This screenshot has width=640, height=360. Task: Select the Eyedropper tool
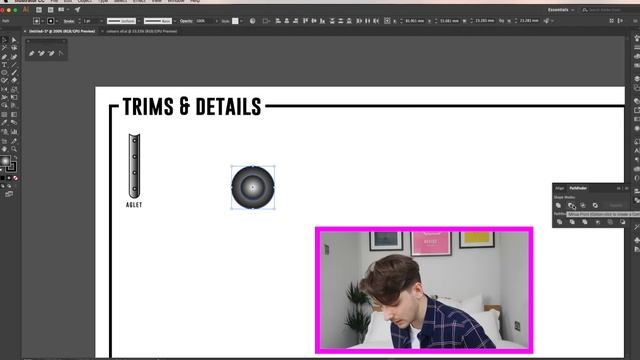[x=4, y=123]
